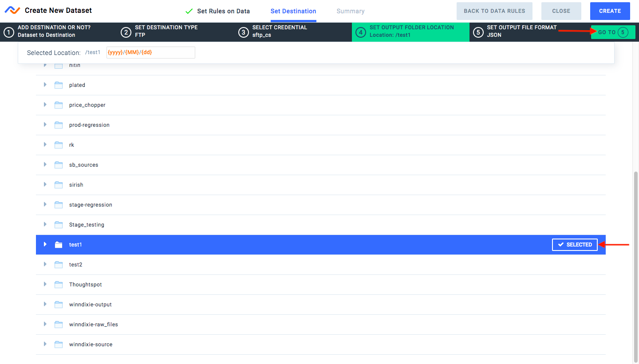Click the app logo beside Create New Dataset
639x364 pixels.
[x=12, y=10]
